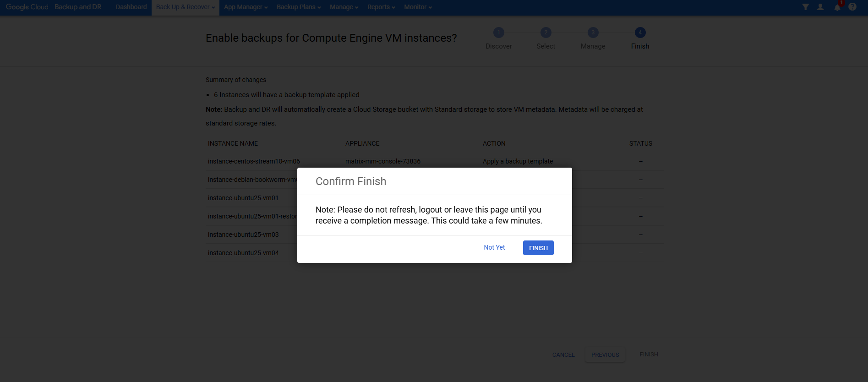Click step 4 Finish circle
The width and height of the screenshot is (868, 382).
(640, 33)
